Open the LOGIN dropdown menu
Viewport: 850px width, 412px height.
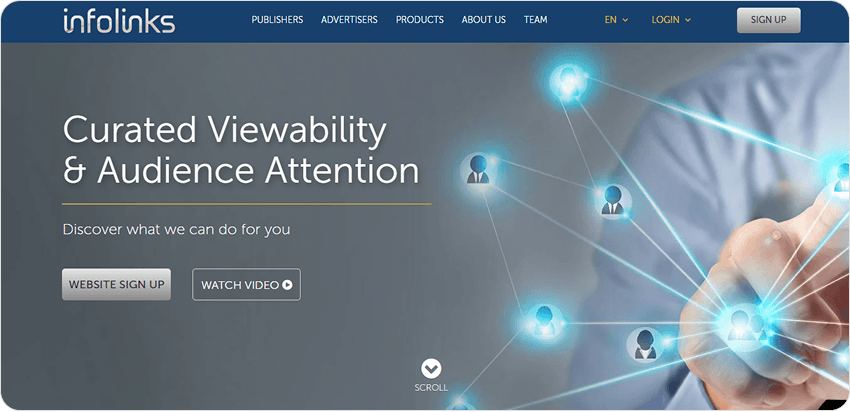click(671, 20)
